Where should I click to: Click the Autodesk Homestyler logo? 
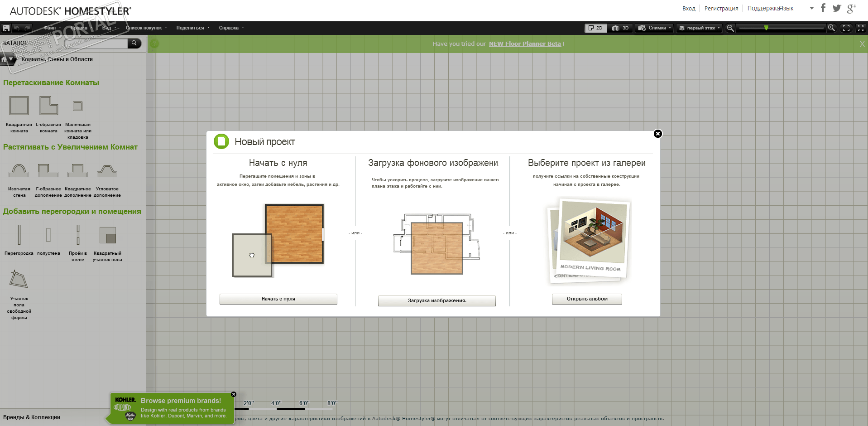click(71, 11)
